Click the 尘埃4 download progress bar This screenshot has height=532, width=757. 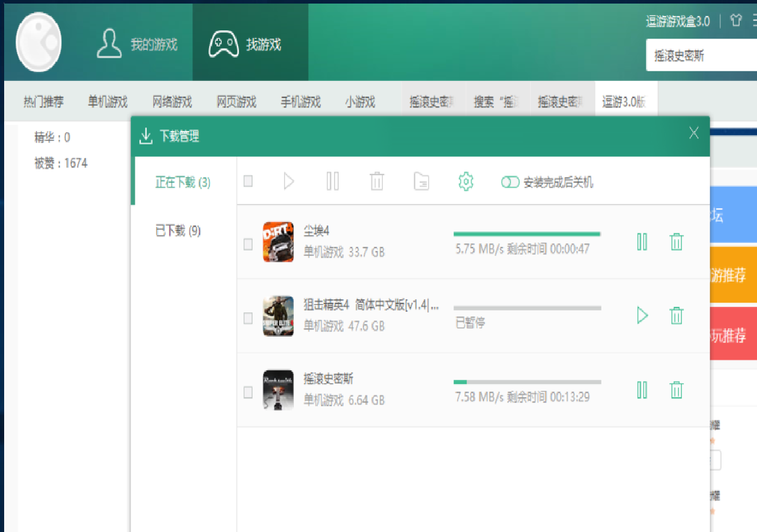[527, 235]
